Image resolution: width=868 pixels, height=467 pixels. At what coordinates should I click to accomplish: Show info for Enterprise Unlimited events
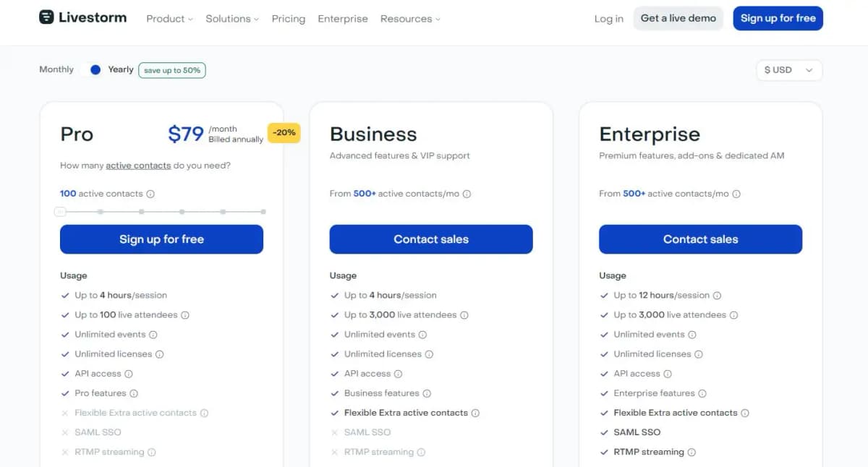(692, 335)
